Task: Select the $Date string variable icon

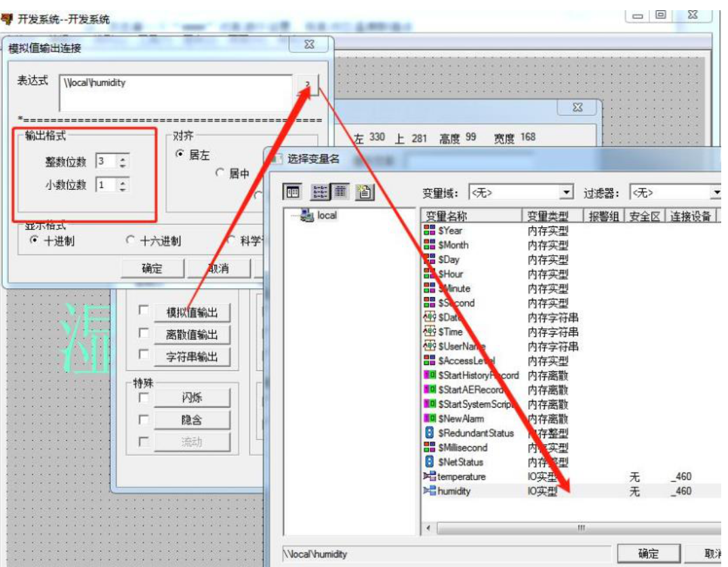Action: pyautogui.click(x=430, y=317)
